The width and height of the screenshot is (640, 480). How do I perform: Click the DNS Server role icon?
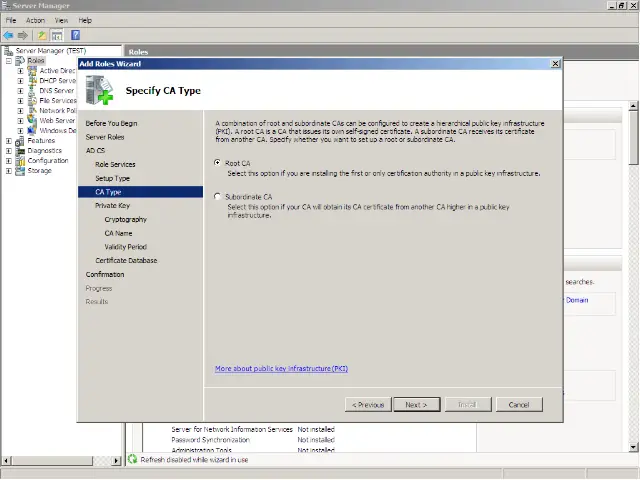coord(32,91)
